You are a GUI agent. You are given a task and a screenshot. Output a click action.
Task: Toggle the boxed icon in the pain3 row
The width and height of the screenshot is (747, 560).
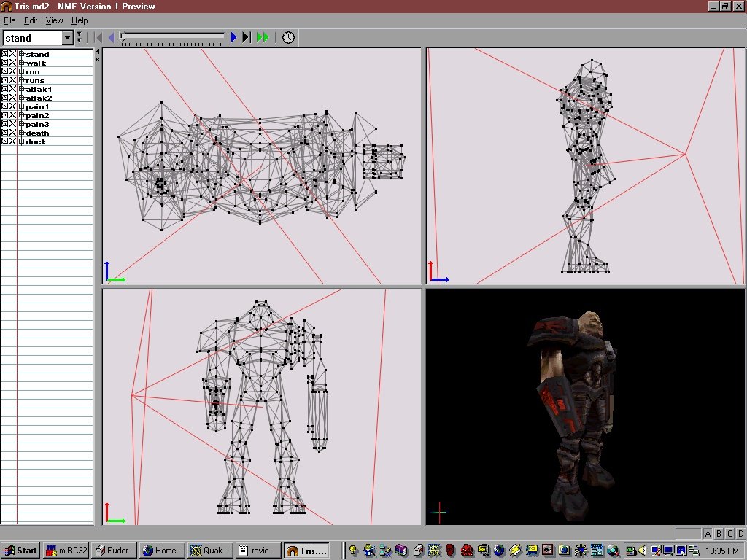pyautogui.click(x=5, y=124)
